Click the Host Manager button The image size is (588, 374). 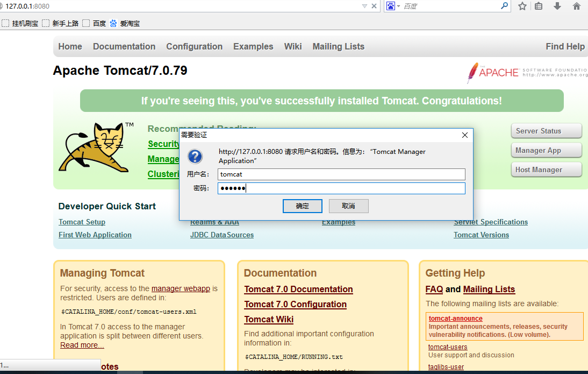pyautogui.click(x=547, y=170)
